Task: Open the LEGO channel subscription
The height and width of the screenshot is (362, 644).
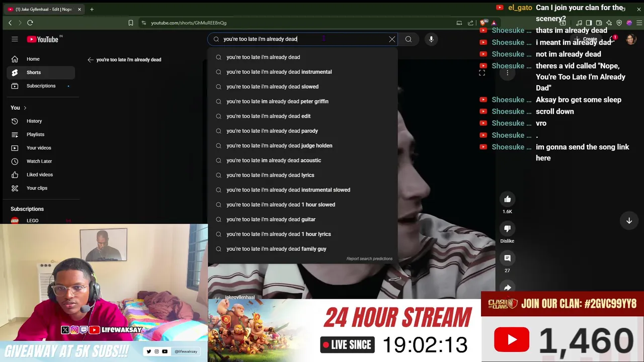Action: [x=41, y=221]
